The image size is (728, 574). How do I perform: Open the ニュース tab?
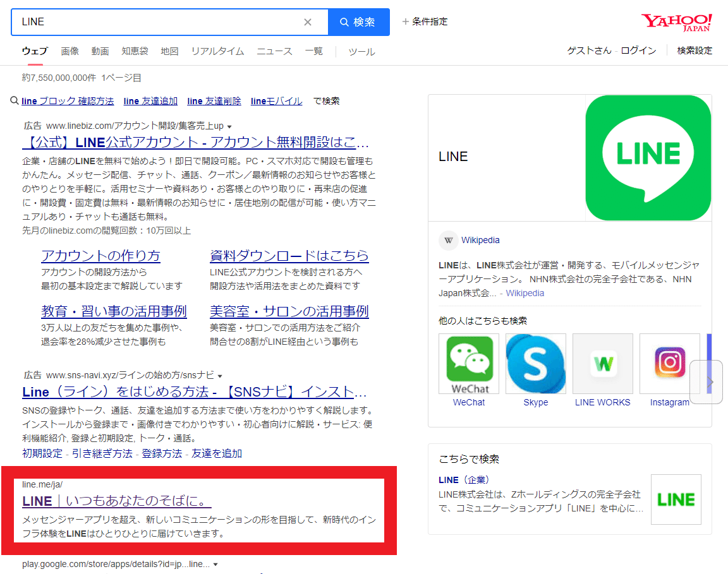click(x=275, y=51)
